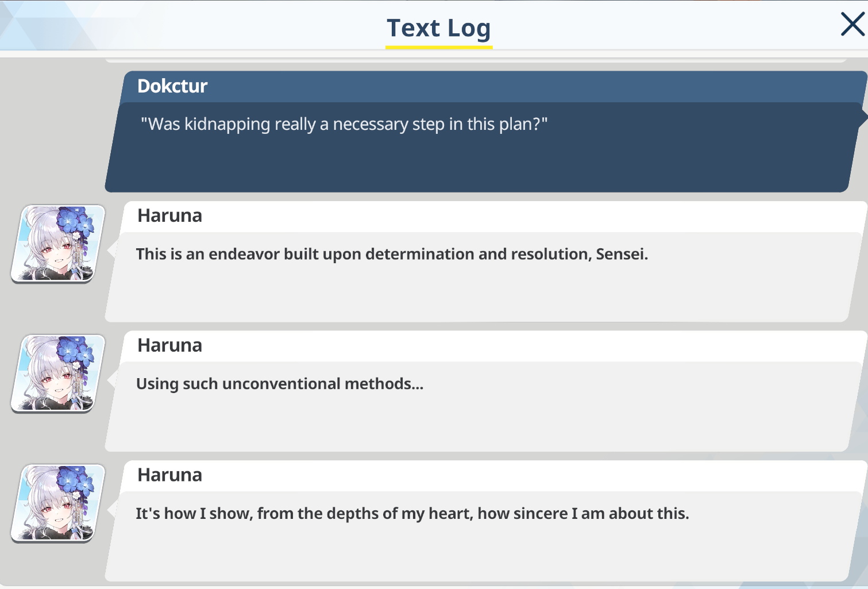The image size is (868, 589).
Task: Click the arrow tip on Dokctur's bubble
Action: [x=863, y=117]
